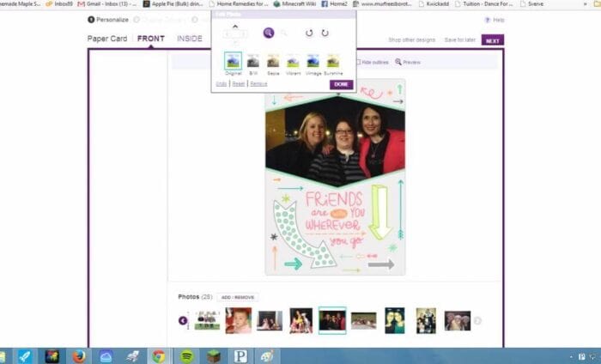Select the last thumbnail in photo strip

pyautogui.click(x=458, y=320)
